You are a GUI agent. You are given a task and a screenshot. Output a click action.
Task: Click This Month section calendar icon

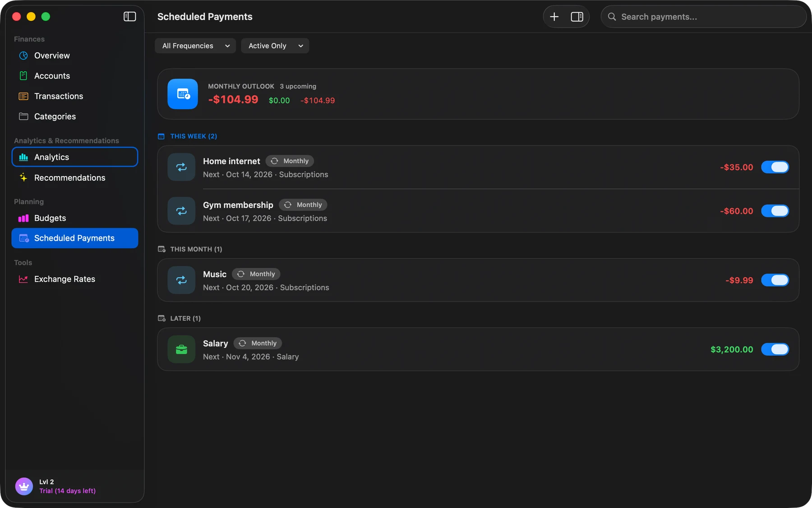coord(161,249)
